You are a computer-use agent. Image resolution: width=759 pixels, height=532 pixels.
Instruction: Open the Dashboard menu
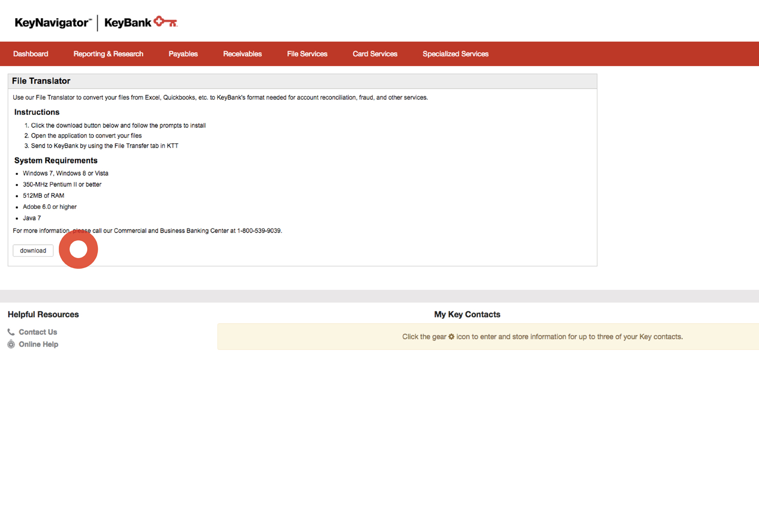30,54
